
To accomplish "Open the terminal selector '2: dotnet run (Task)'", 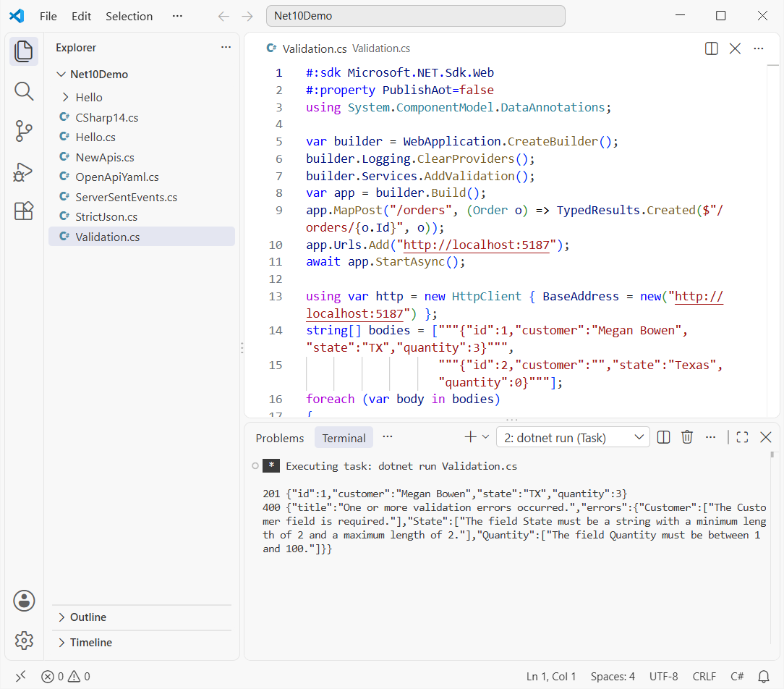I will click(573, 437).
